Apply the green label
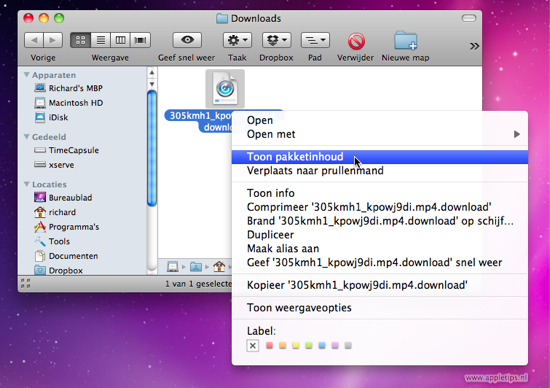Viewport: 550px width, 388px height. coord(309,346)
